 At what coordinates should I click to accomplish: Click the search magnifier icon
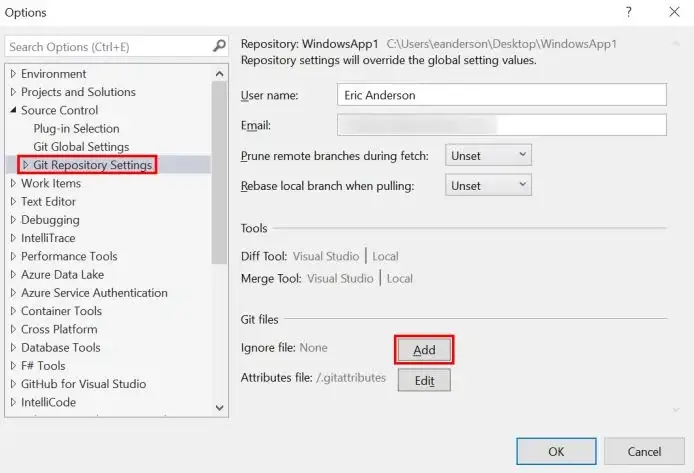(x=219, y=47)
